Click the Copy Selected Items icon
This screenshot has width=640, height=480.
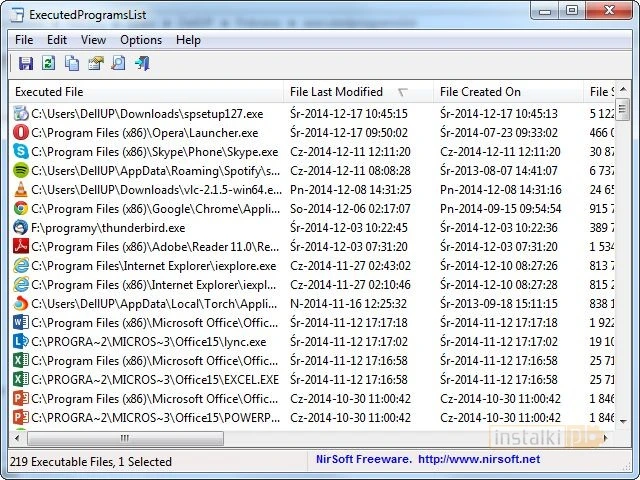point(72,64)
